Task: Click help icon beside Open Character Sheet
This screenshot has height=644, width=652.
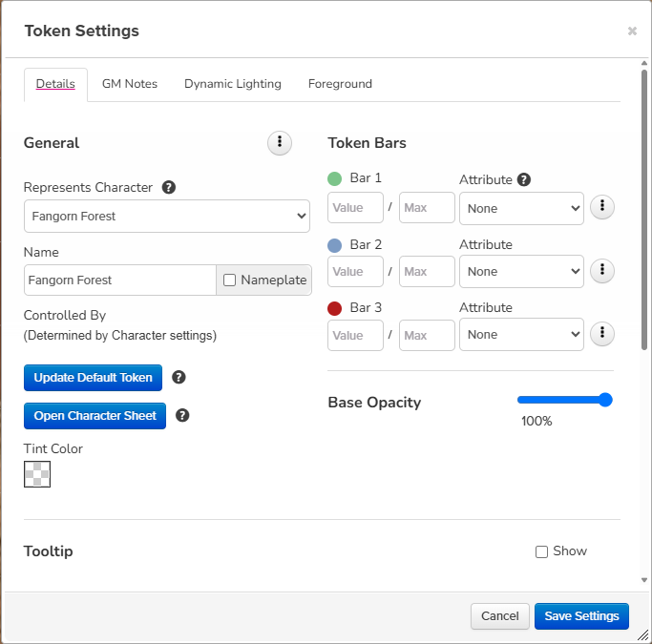Action: tap(182, 415)
